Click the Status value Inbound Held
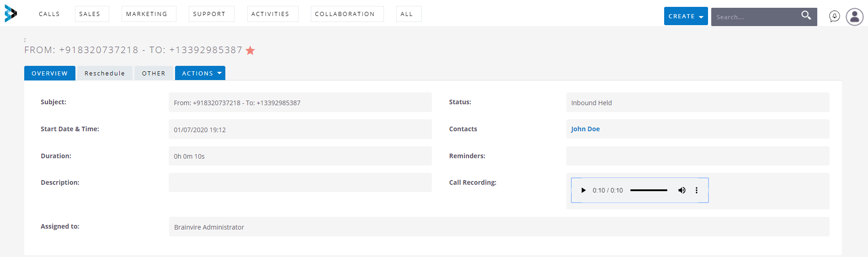The height and width of the screenshot is (257, 868). coord(591,103)
